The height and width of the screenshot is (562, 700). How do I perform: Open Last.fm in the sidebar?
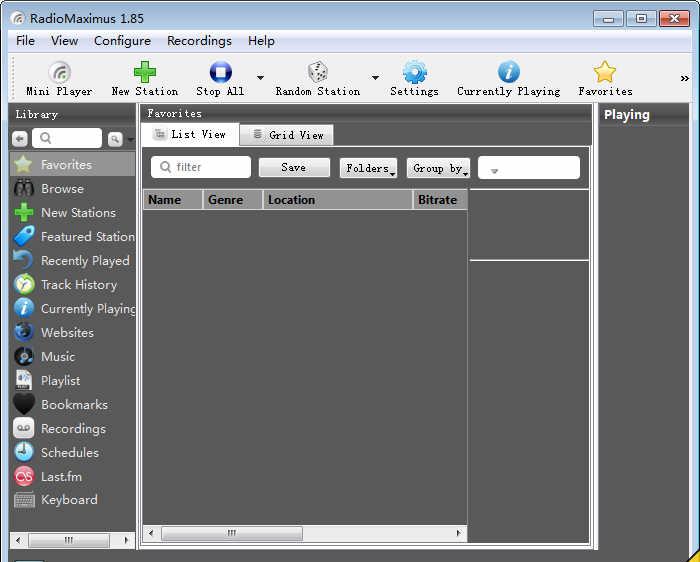(72, 477)
